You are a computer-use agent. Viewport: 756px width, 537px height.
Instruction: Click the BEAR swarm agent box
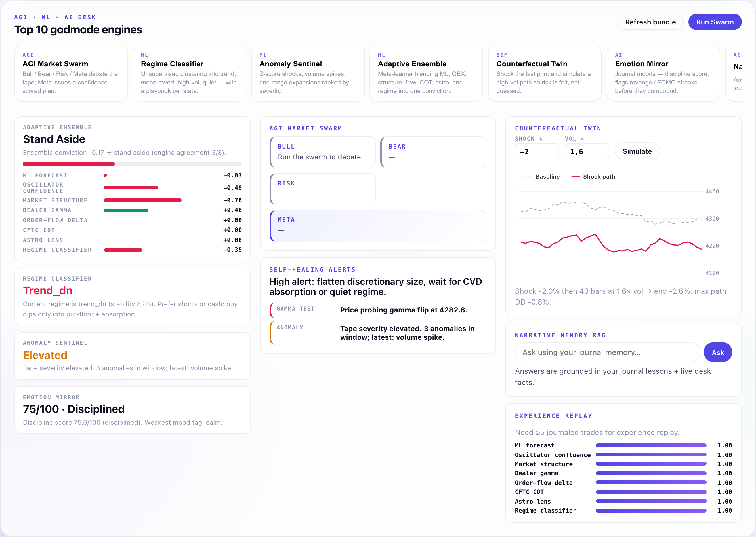433,152
